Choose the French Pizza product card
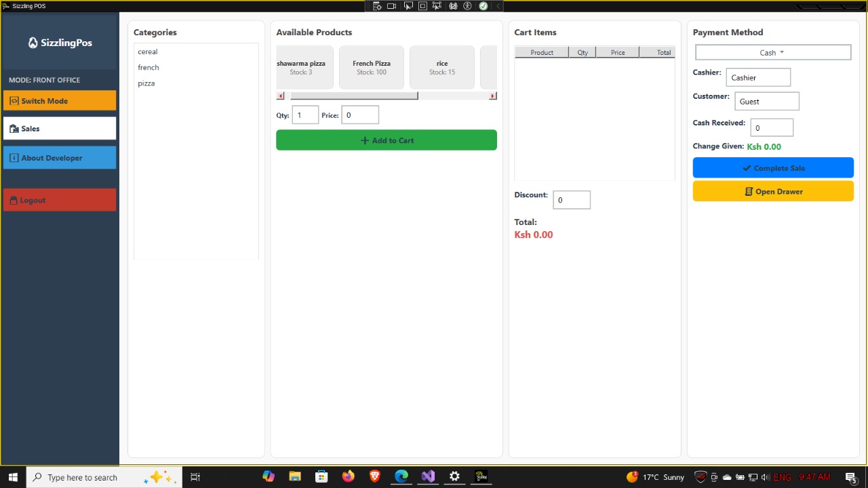 pyautogui.click(x=372, y=67)
